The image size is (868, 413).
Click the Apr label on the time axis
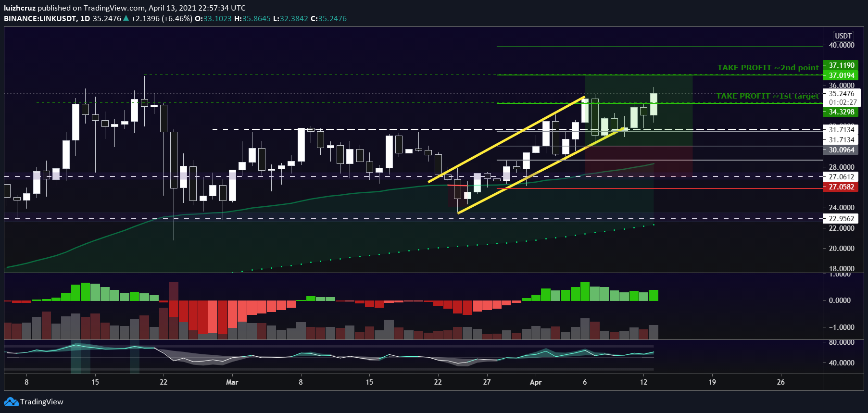(536, 382)
